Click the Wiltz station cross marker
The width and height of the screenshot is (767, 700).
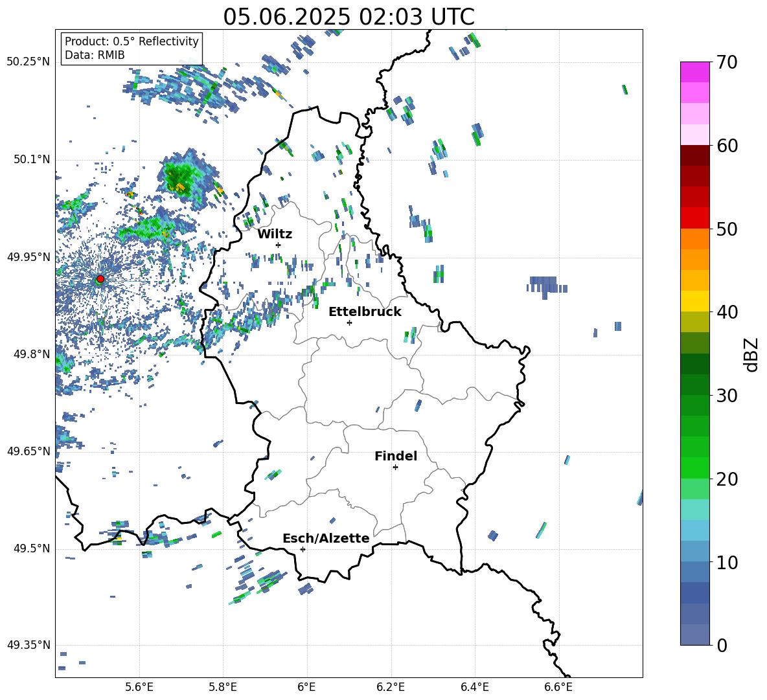click(x=279, y=245)
